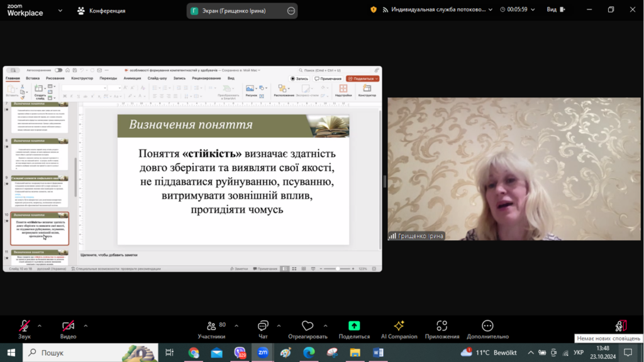
Task: Click the Конструктор designer icon on ribbon
Action: point(367,89)
